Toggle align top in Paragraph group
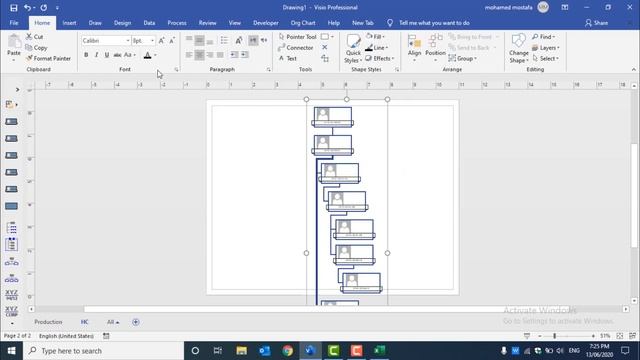This screenshot has height=360, width=640. pyautogui.click(x=189, y=40)
